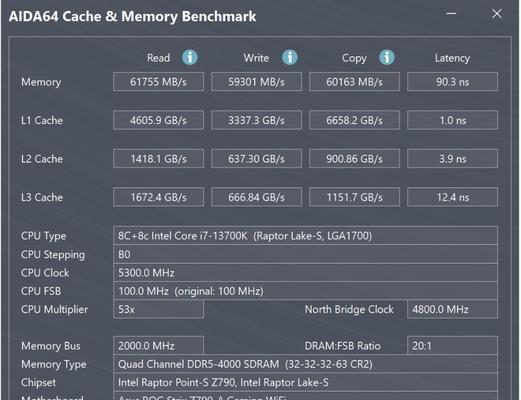
Task: Click the Read info icon
Action: tap(190, 58)
